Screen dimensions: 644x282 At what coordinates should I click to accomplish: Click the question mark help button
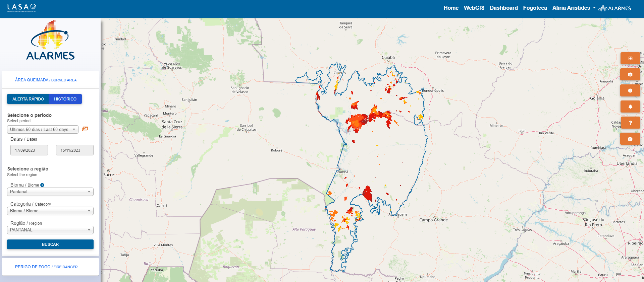click(630, 123)
